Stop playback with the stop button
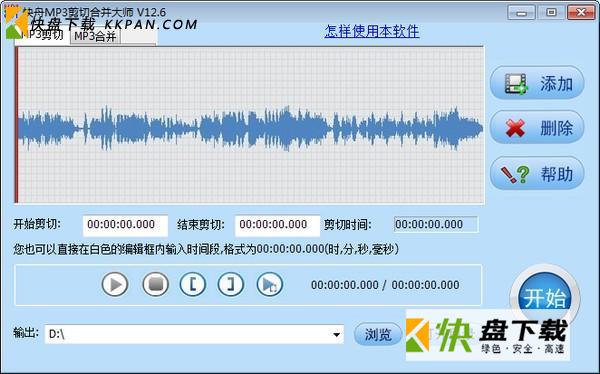600x374 pixels. pyautogui.click(x=155, y=284)
